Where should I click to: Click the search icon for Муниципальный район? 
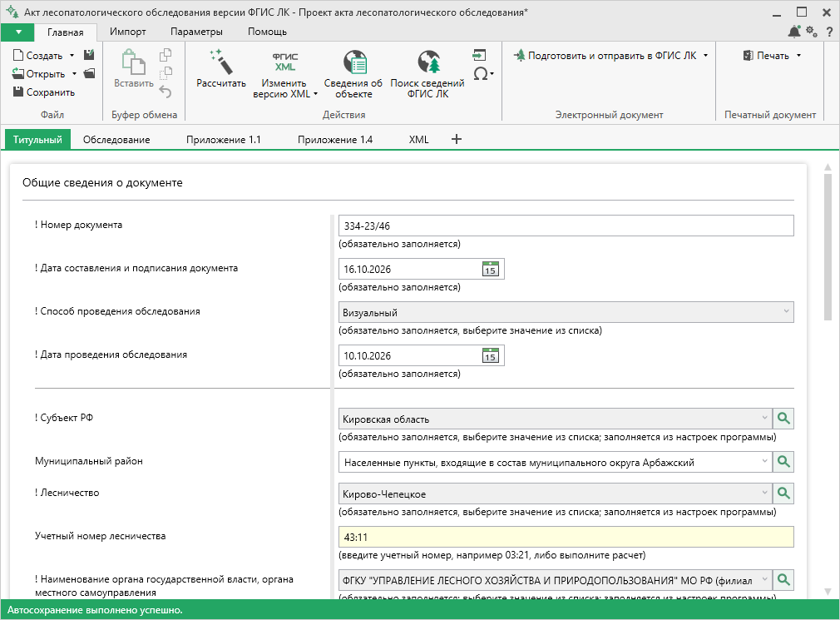tap(783, 461)
